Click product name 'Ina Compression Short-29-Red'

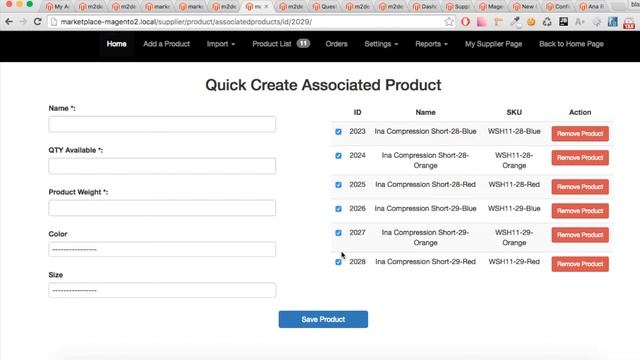tap(425, 262)
